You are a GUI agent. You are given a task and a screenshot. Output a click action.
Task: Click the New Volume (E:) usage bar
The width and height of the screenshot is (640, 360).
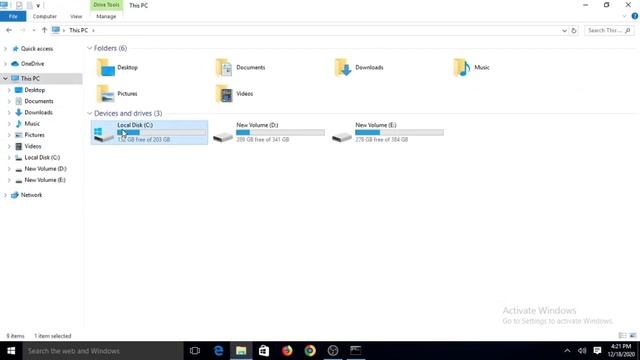click(x=399, y=132)
